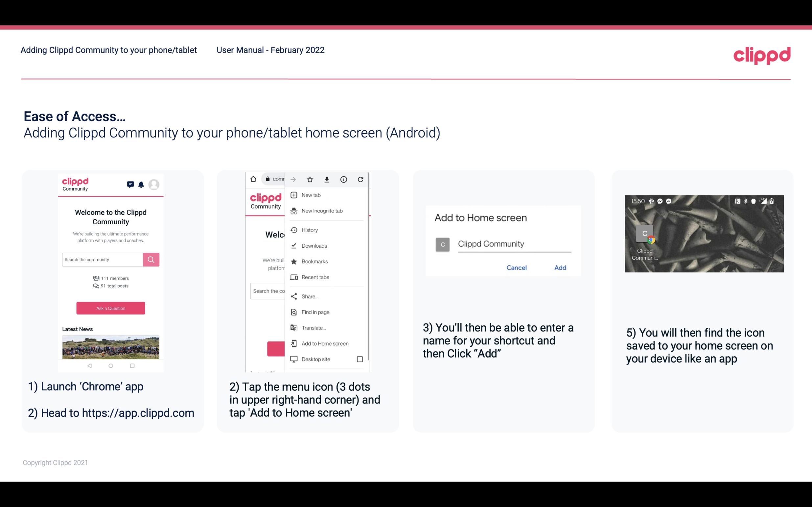This screenshot has width=812, height=507.
Task: Click the https://app.clippd.com link
Action: click(x=138, y=413)
